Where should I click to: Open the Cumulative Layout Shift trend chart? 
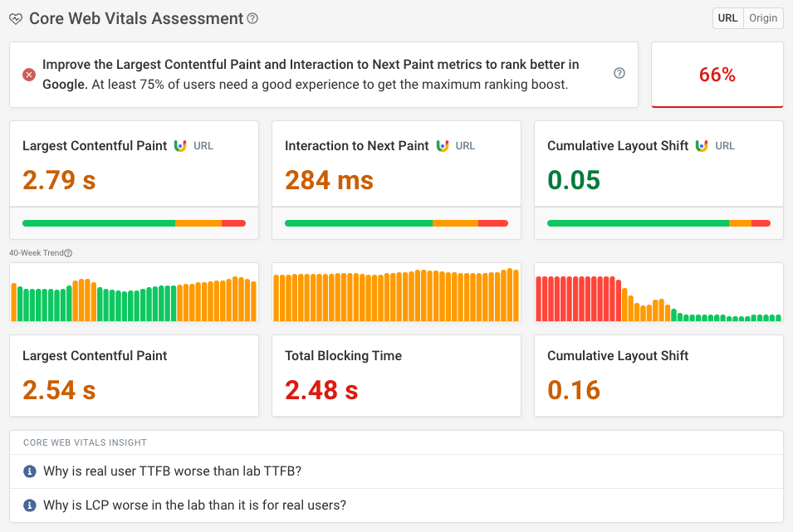[658, 293]
